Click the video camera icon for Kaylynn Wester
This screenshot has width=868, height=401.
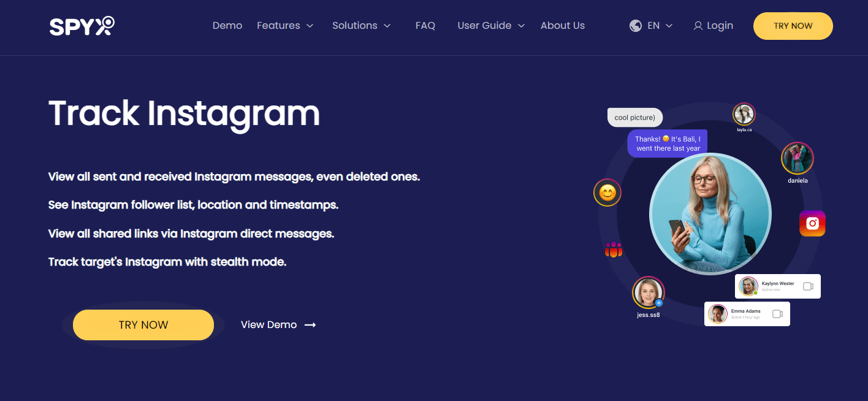(808, 286)
